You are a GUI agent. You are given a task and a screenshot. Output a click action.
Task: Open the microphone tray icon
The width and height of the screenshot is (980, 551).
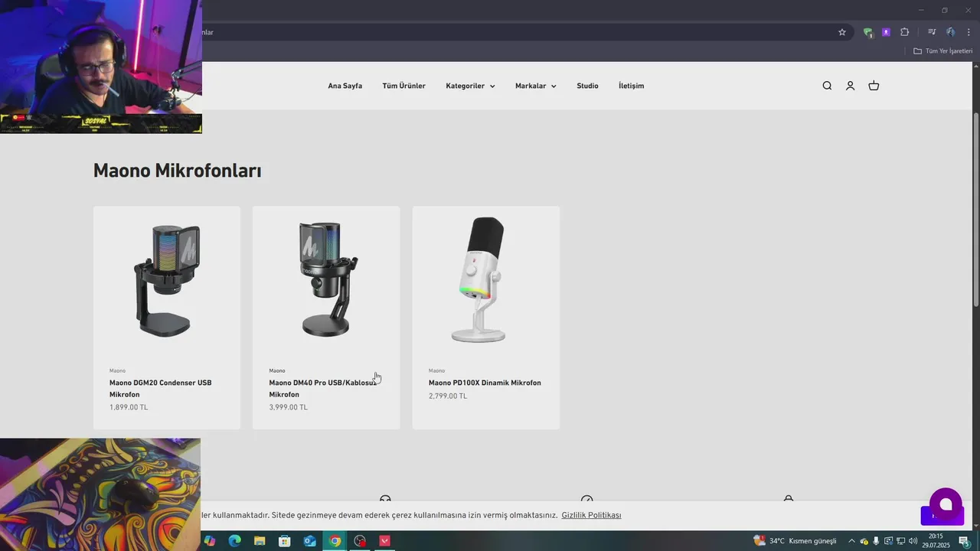click(x=876, y=541)
